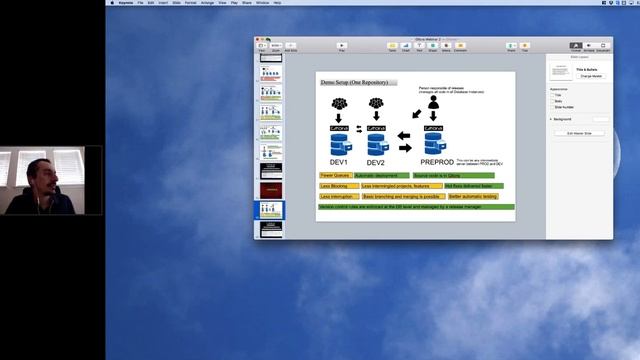Screen dimensions: 640x360
Task: Click the Add Slide toolbar button
Action: coord(291,46)
